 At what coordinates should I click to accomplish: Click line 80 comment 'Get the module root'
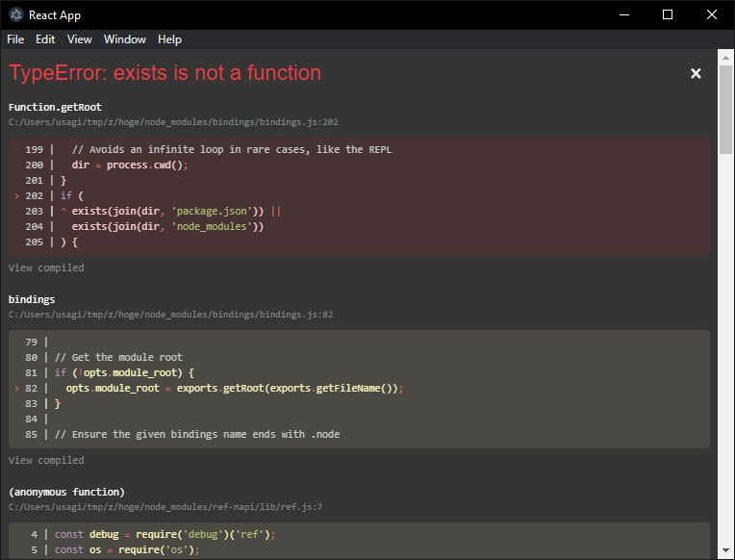click(x=118, y=357)
